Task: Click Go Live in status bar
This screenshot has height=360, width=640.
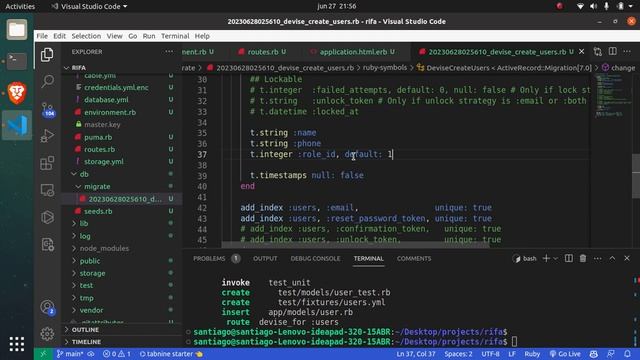Action: pos(565,354)
